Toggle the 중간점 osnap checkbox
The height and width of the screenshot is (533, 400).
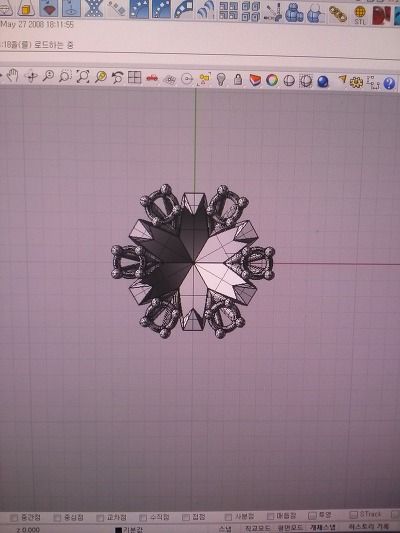pyautogui.click(x=14, y=518)
